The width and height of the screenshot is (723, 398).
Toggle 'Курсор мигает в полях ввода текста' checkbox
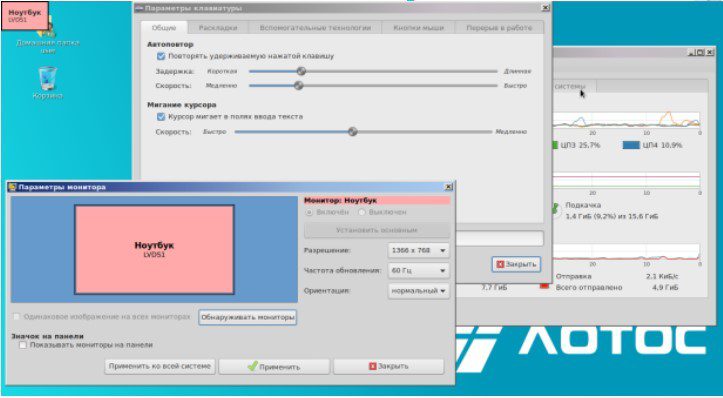[x=161, y=117]
